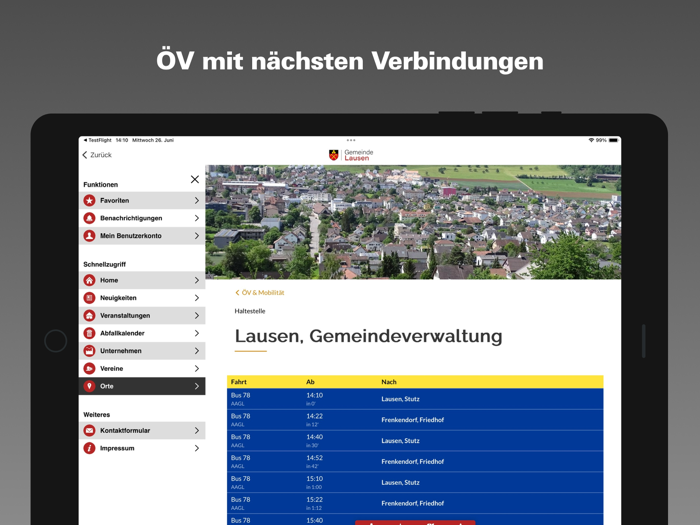Screen dimensions: 700x525
Task: Open the Neuigkeiten menu entry
Action: (x=142, y=298)
